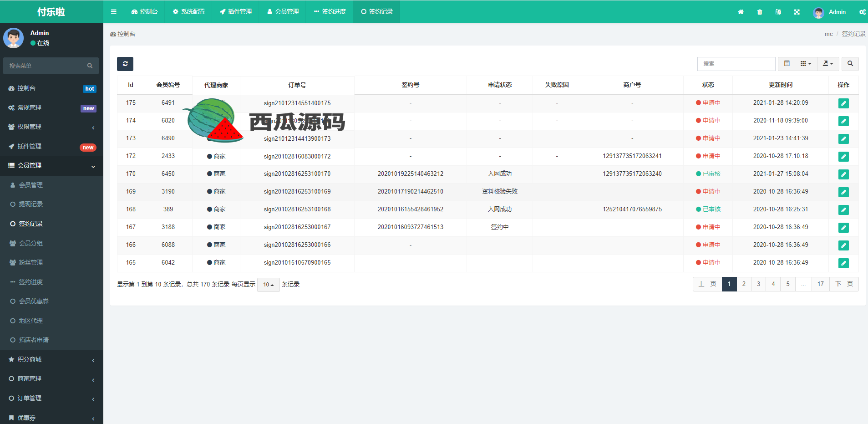This screenshot has height=424, width=868.
Task: Select 签约记录 top tab
Action: 377,12
